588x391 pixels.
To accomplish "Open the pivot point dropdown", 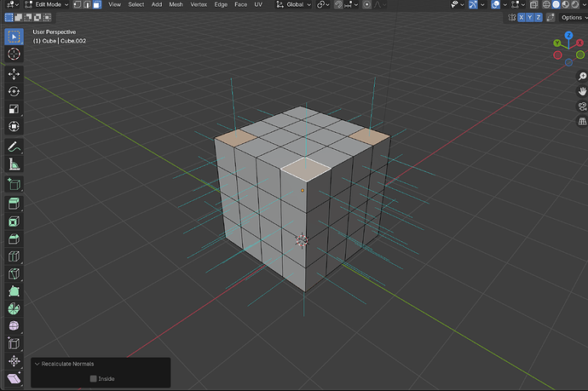I will 323,4.
